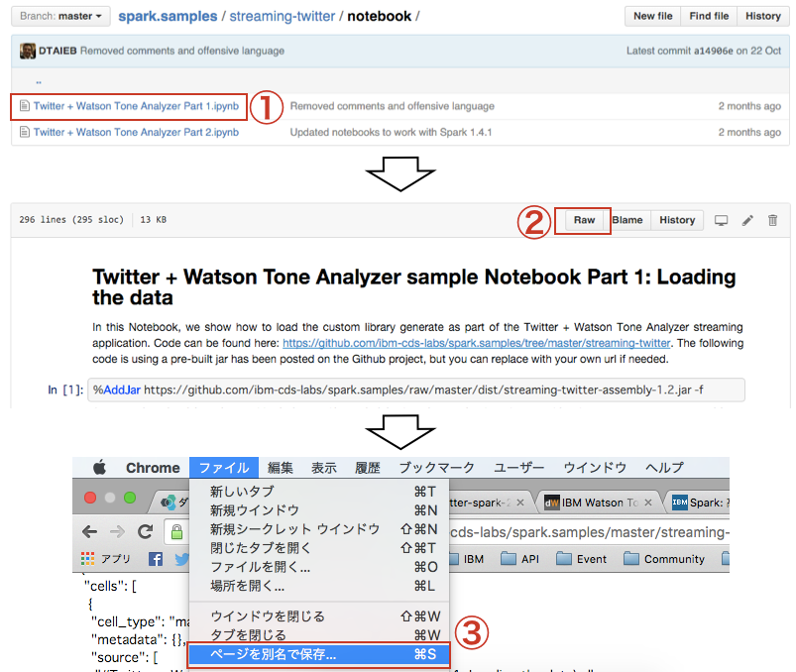Open the Branch: master dropdown
This screenshot has width=796, height=672.
coord(60,16)
